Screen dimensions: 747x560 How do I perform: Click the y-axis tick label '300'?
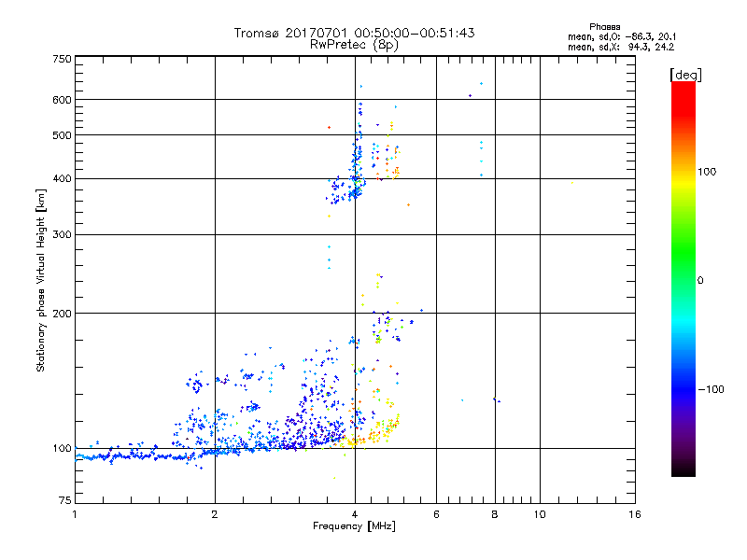[x=63, y=234]
